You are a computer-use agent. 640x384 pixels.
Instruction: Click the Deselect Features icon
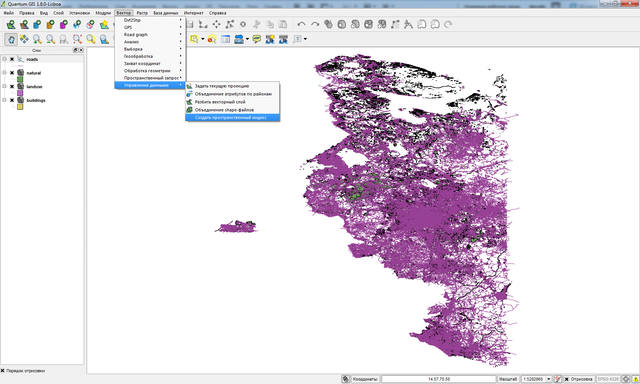point(212,39)
